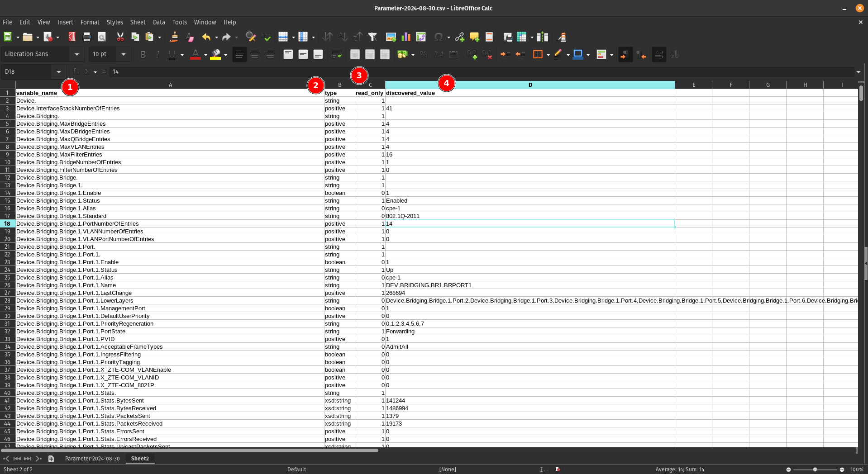Image resolution: width=868 pixels, height=474 pixels.
Task: Switch to the Parameter-2024-08-30 sheet tab
Action: 92,458
